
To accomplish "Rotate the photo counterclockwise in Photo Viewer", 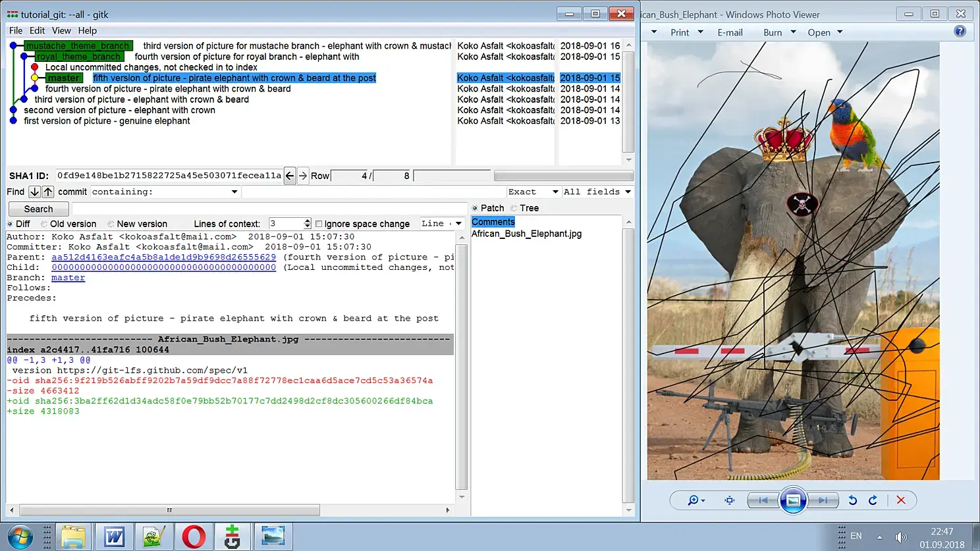I will coord(852,500).
